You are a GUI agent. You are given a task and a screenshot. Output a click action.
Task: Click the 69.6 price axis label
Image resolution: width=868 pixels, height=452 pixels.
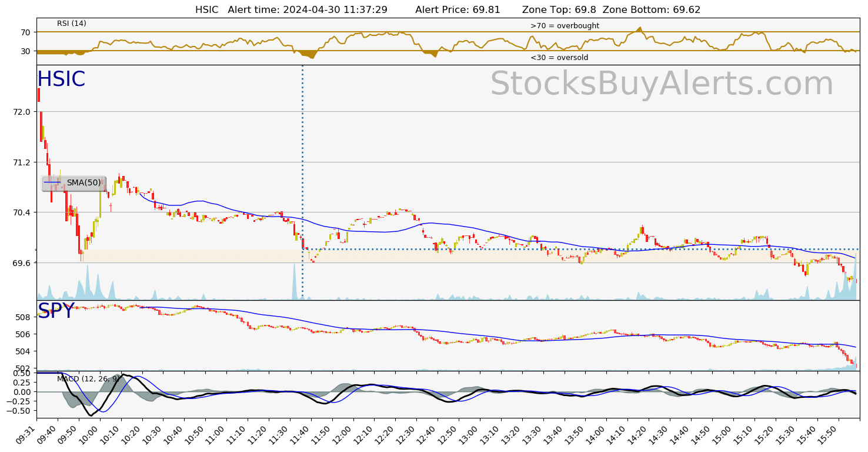[x=22, y=262]
